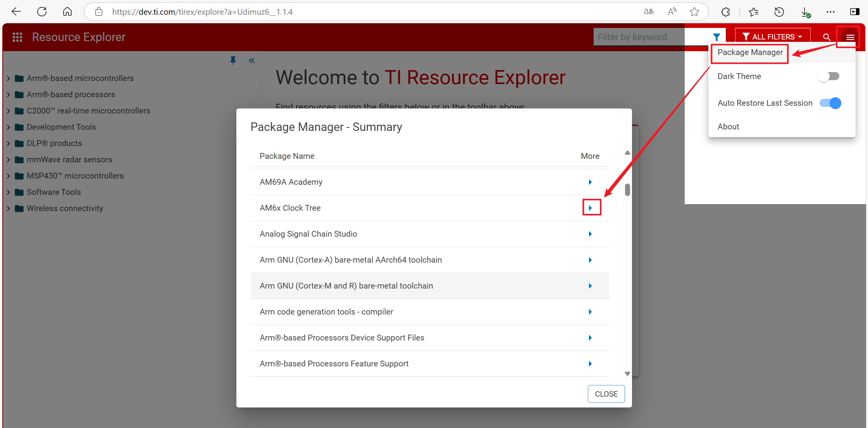Collapse the sidebar with the double-chevron icon

point(251,60)
